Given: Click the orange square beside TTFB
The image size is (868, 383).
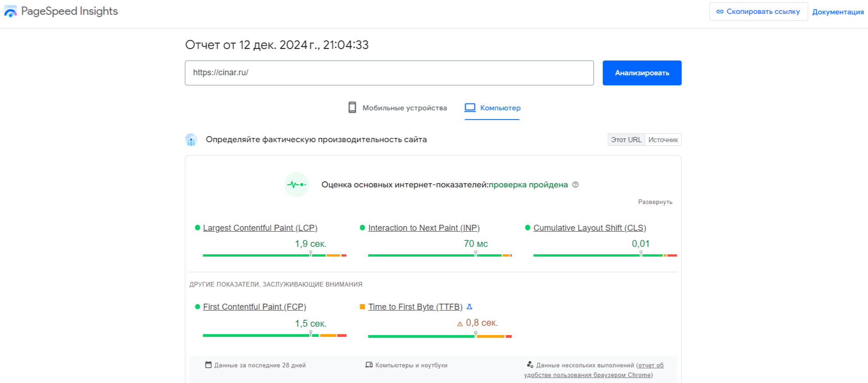Looking at the screenshot, I should pos(362,306).
